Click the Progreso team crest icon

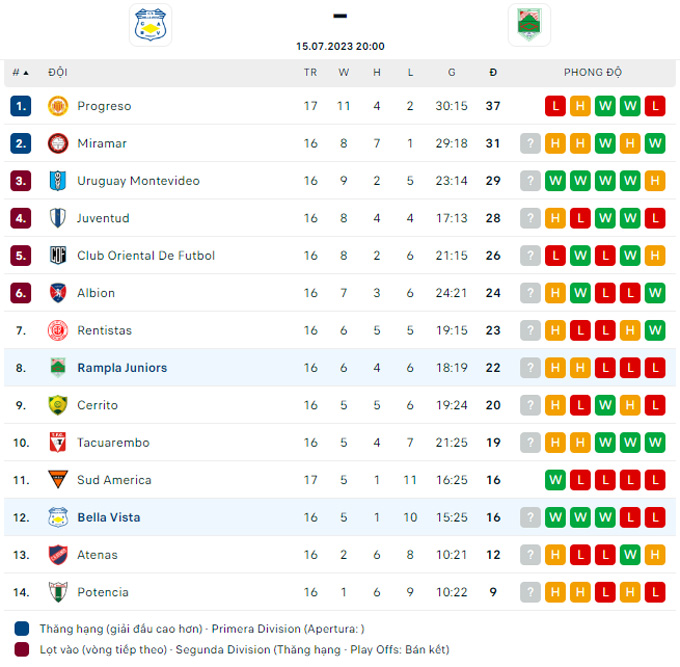[x=58, y=106]
